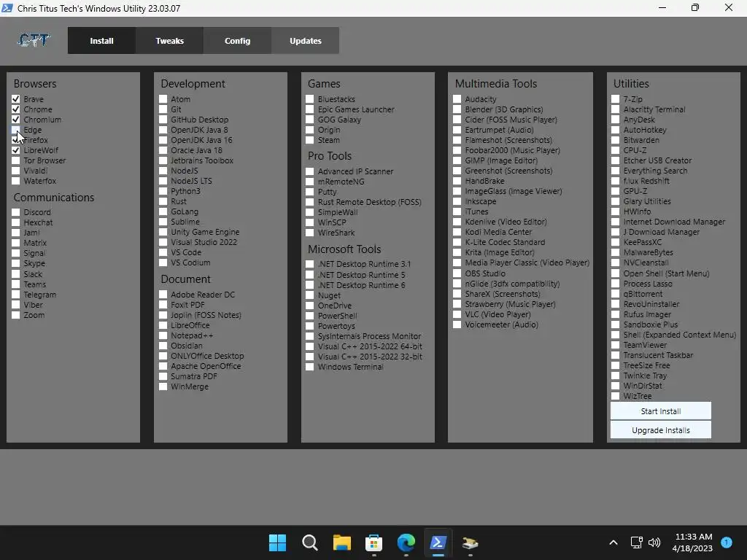
Task: Check the Audacity checkbox
Action: (457, 99)
